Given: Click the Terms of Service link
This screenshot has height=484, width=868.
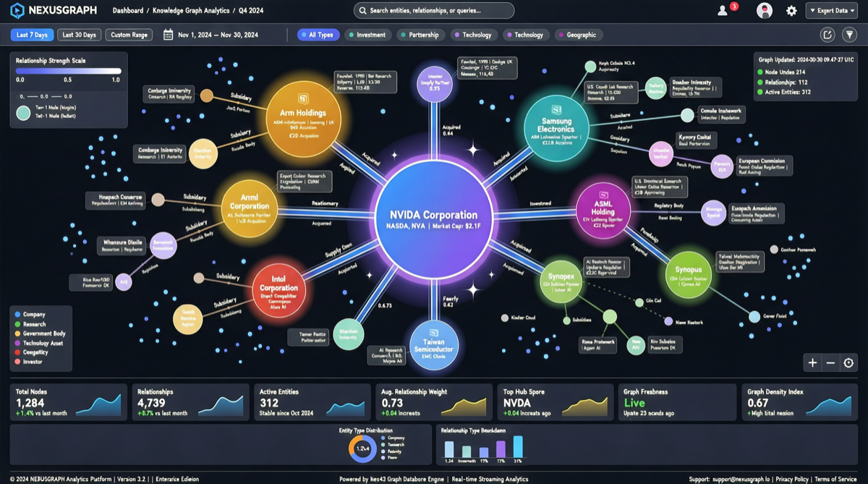Looking at the screenshot, I should click(x=837, y=478).
